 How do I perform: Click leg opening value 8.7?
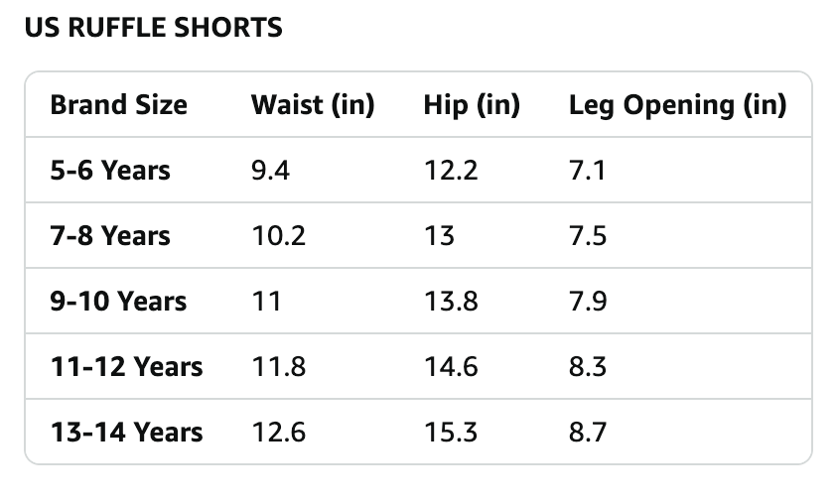pyautogui.click(x=588, y=433)
